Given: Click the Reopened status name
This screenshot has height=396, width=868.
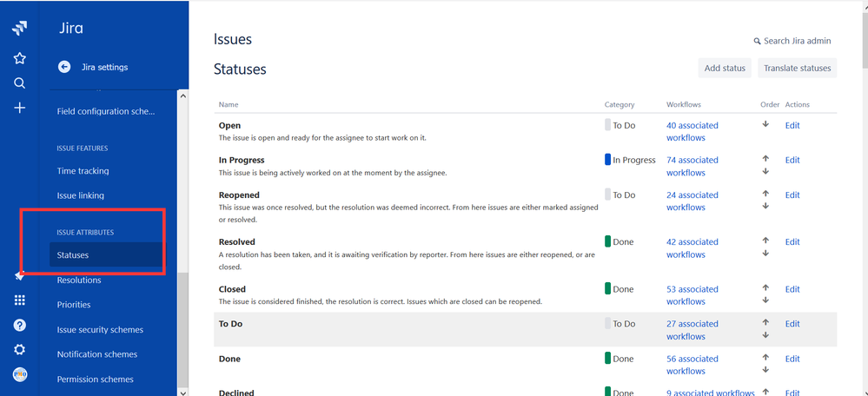Looking at the screenshot, I should [239, 195].
